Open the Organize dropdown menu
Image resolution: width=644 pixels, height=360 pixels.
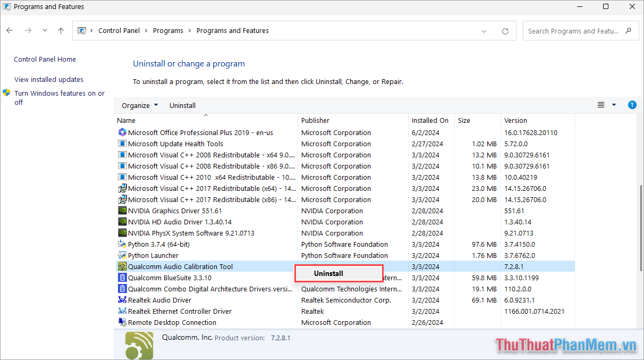click(140, 105)
